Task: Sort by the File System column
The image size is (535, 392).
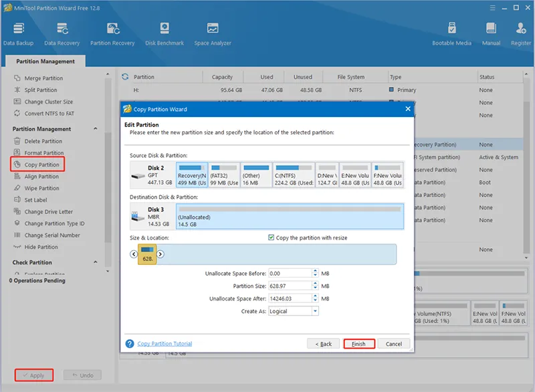Action: click(x=350, y=77)
